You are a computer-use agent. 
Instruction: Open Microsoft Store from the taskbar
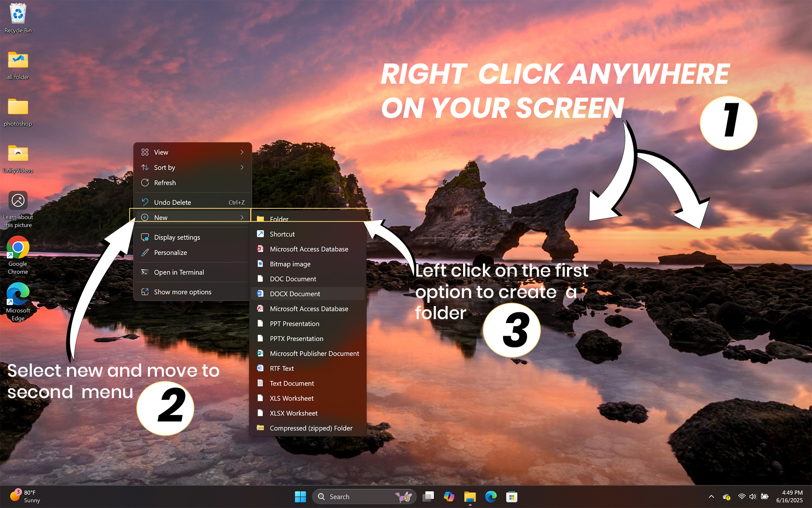[x=512, y=496]
